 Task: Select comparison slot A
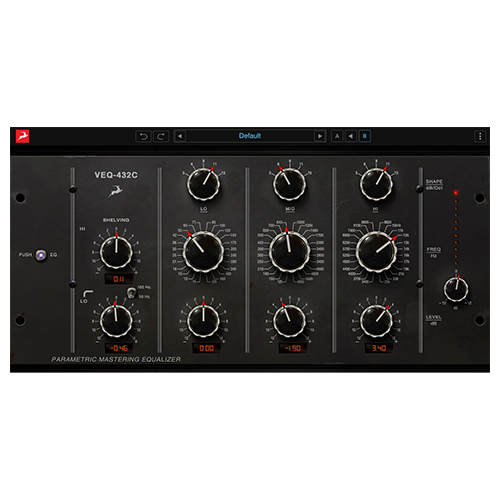point(337,136)
